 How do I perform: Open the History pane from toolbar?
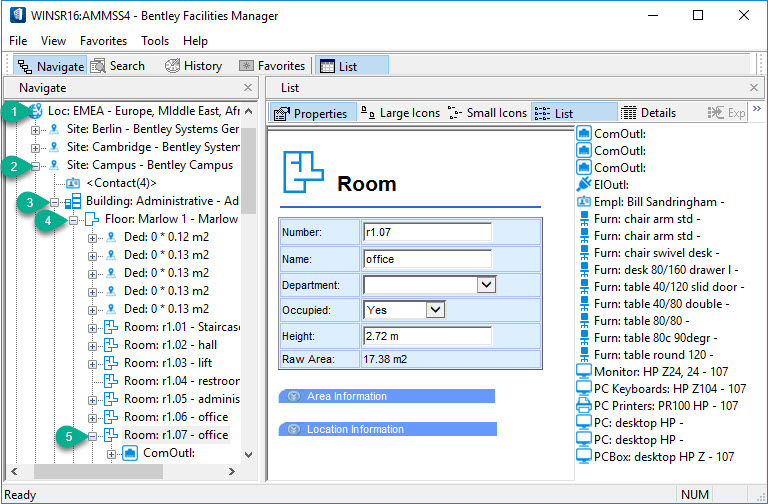click(193, 66)
